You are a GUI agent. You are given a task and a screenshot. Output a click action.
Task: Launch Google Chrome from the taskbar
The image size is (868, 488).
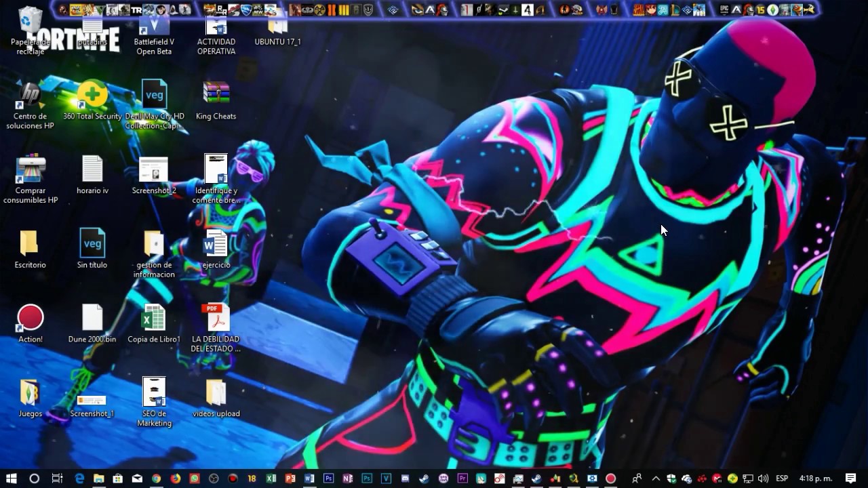(156, 479)
